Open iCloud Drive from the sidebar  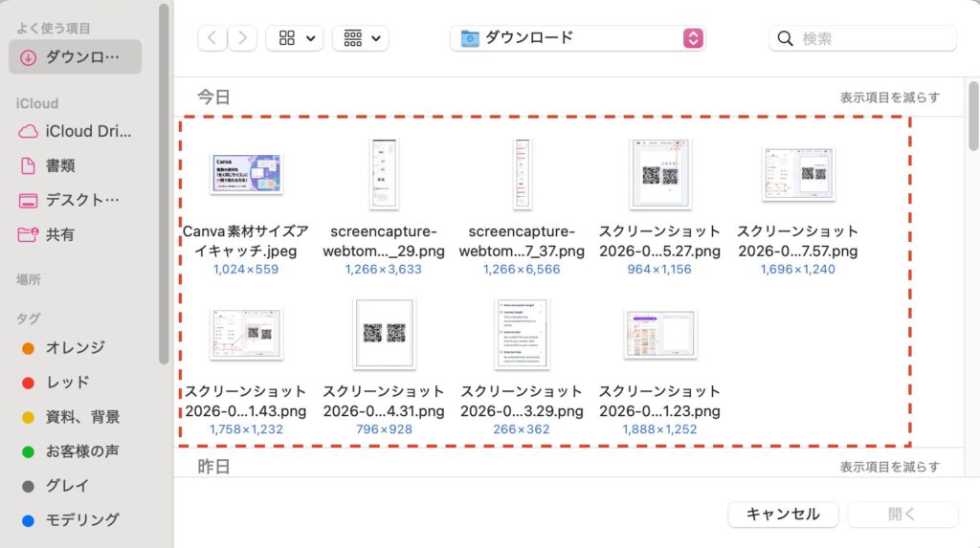75,131
